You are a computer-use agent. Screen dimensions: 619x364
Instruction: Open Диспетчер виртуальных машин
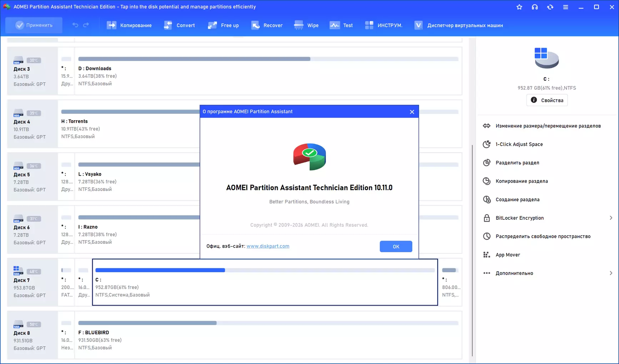coord(458,25)
